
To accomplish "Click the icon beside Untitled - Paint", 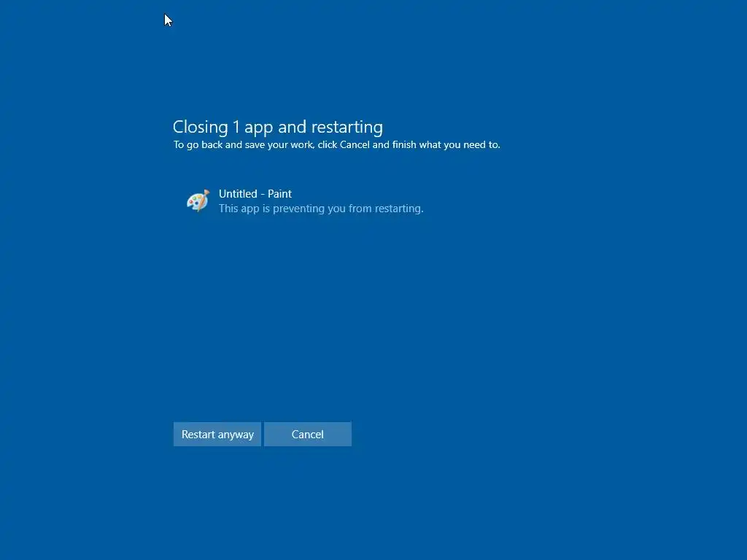I will 198,201.
